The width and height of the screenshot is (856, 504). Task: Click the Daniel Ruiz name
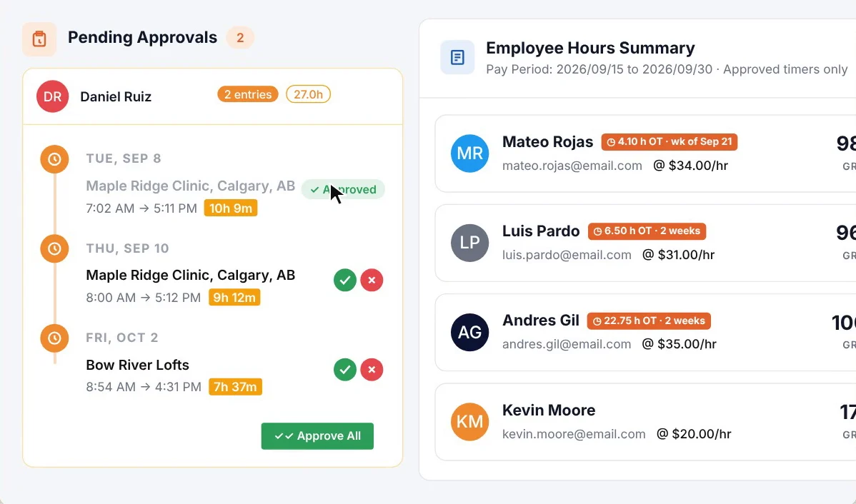click(x=116, y=96)
